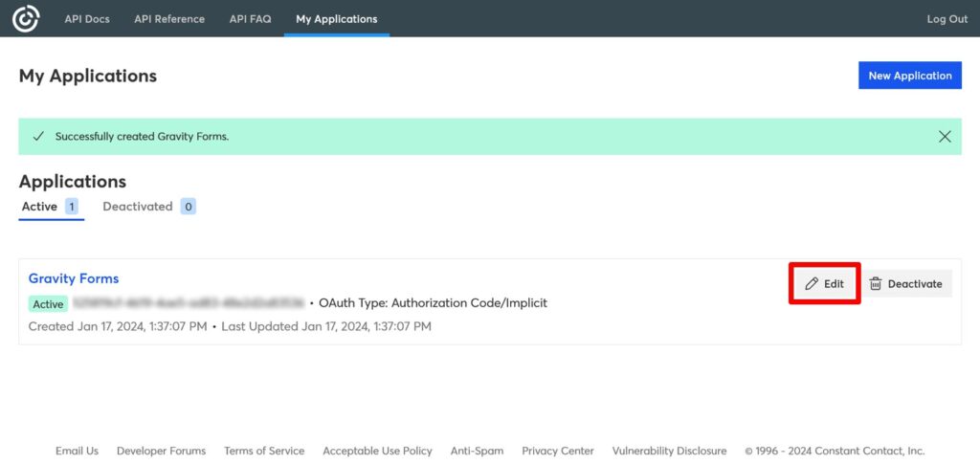Click the Edit pencil icon
Image resolution: width=980 pixels, height=464 pixels.
812,284
